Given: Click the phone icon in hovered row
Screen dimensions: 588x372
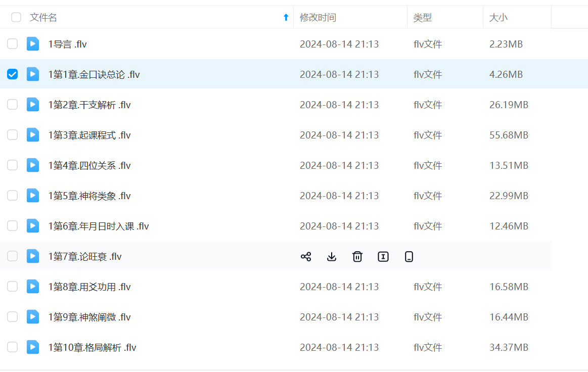Looking at the screenshot, I should (409, 257).
